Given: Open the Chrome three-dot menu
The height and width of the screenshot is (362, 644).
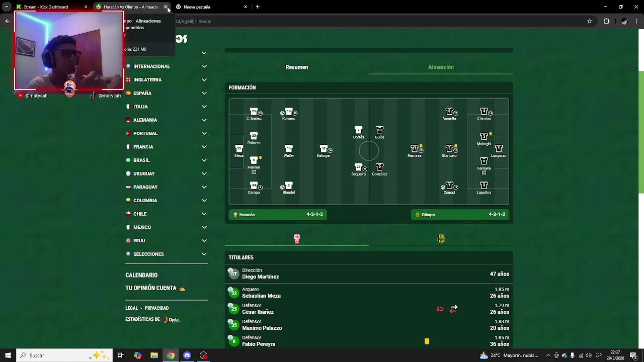Looking at the screenshot, I should click(637, 21).
